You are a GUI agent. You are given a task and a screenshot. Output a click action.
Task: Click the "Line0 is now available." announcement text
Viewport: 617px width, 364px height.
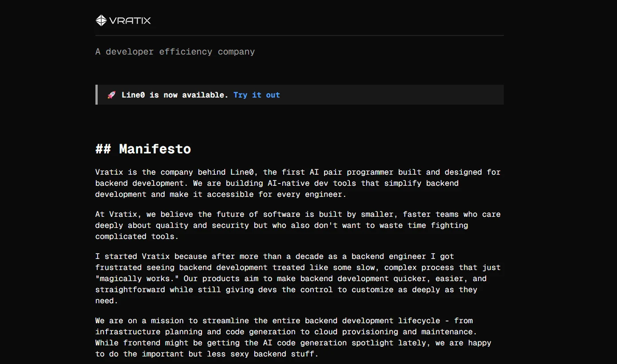click(x=175, y=95)
